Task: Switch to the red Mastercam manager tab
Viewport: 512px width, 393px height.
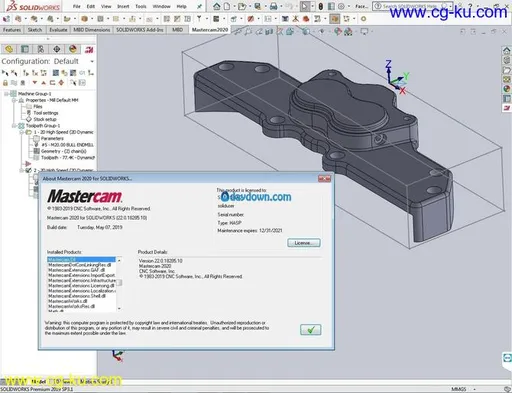Action: [89, 50]
